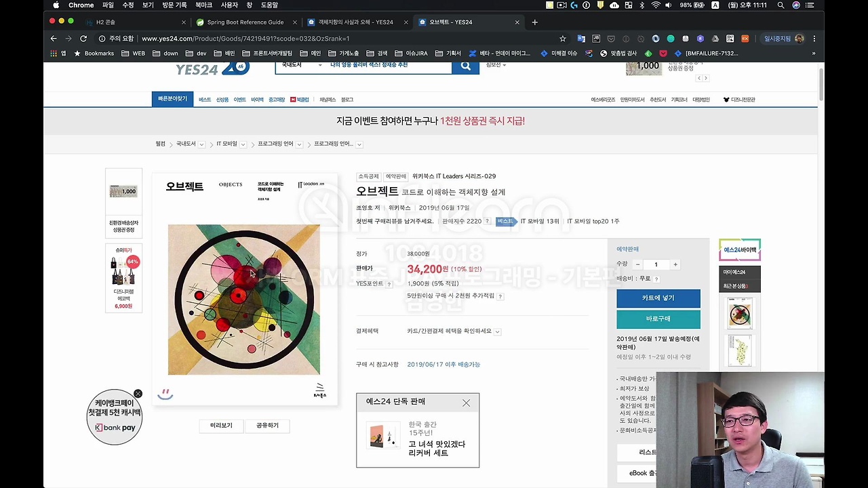Screen dimensions: 868x488
Task: Switch to Spring Boot Reference Guide tab
Action: 245,22
